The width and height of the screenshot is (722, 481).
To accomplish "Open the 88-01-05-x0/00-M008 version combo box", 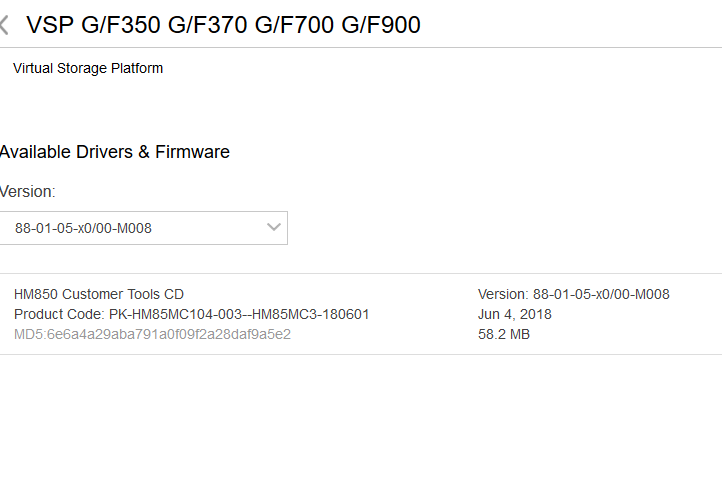I will (x=140, y=228).
